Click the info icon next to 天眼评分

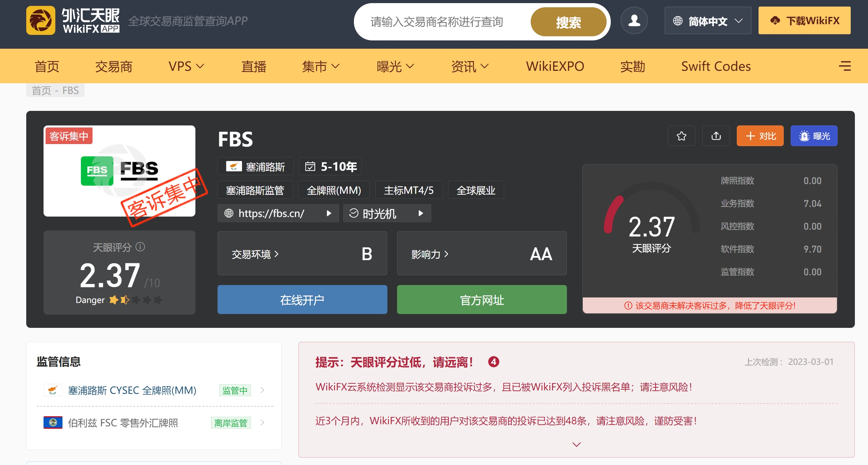[x=140, y=247]
